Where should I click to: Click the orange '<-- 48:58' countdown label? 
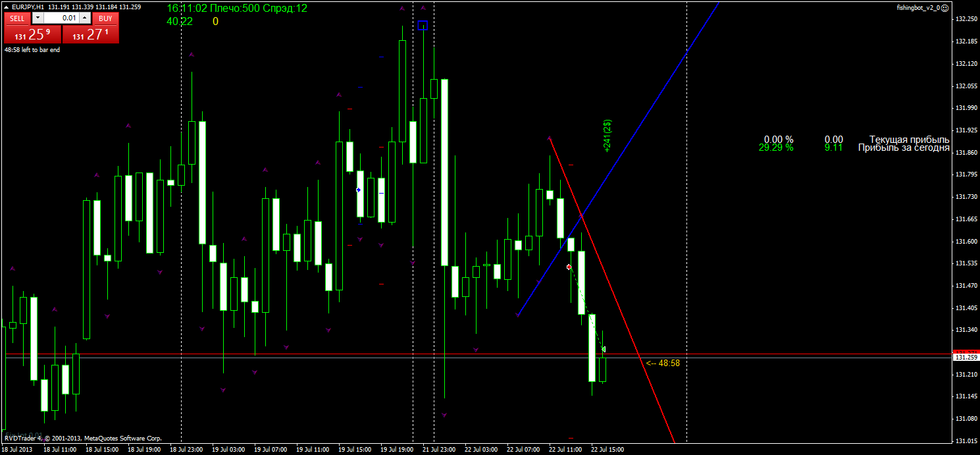coord(663,363)
